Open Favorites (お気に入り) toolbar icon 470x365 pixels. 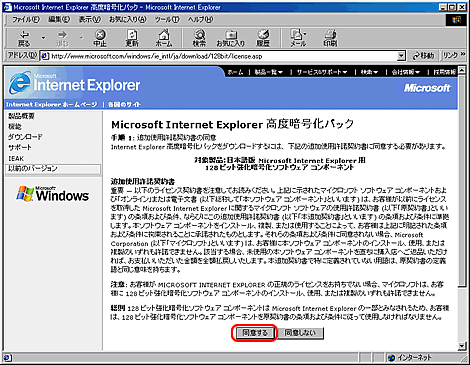tap(231, 38)
